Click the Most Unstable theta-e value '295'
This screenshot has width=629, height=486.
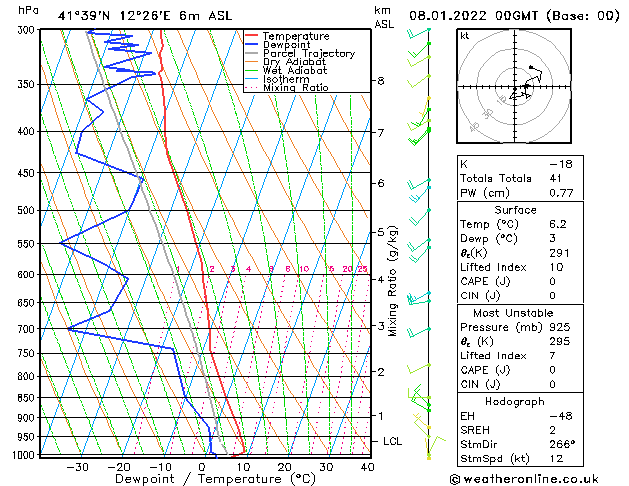(560, 341)
